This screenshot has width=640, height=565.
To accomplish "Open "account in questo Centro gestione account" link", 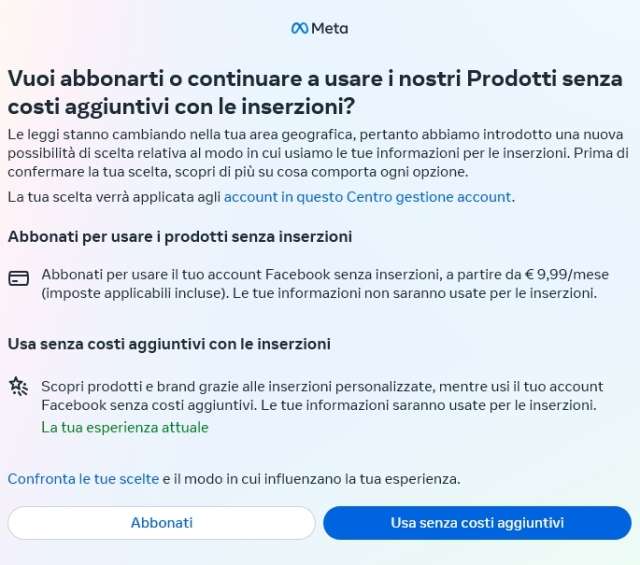I will tap(368, 197).
